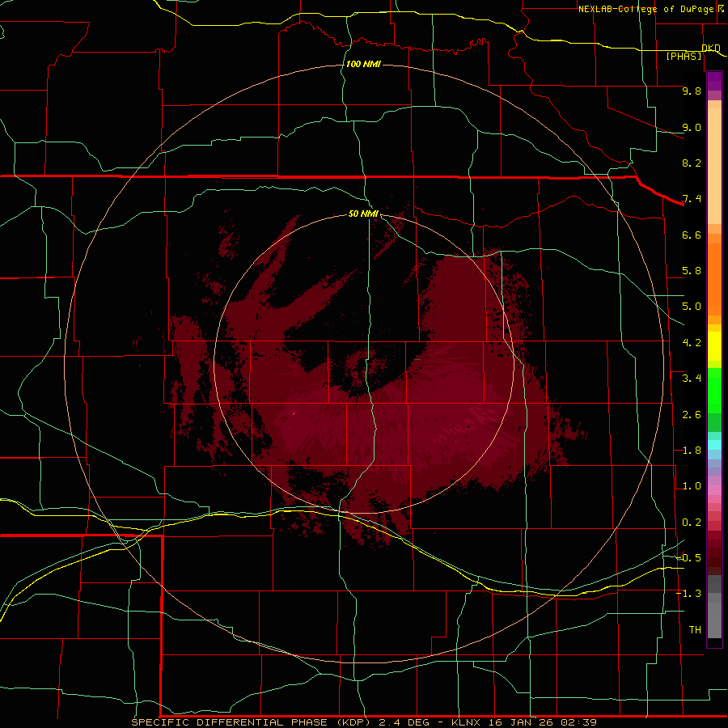Click the 8.2 value on color scale
This screenshot has width=728, height=728.
(x=692, y=163)
